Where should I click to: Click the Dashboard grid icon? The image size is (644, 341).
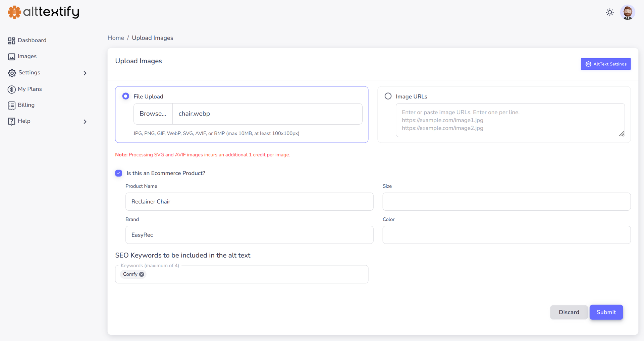coord(12,41)
